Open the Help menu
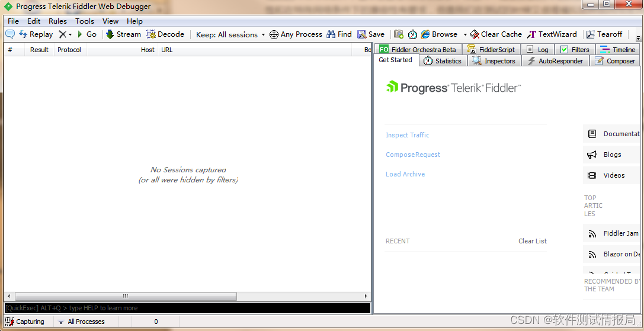 [134, 21]
